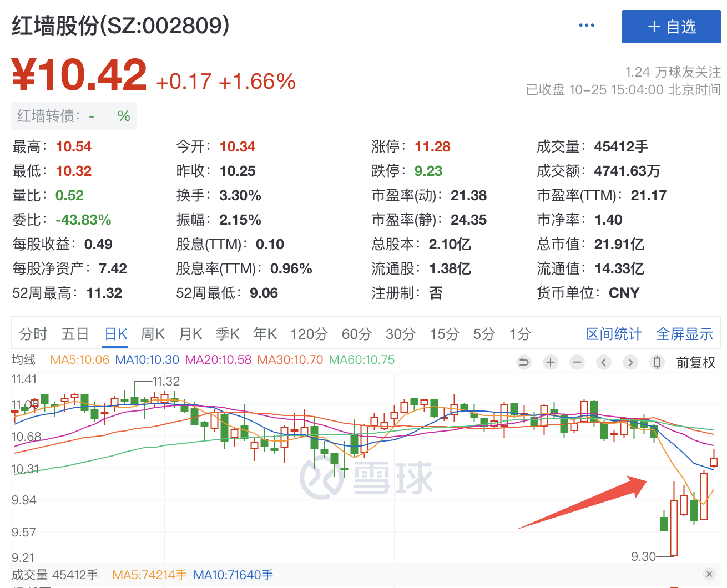Toggle candlestick style icon
Image resolution: width=727 pixels, height=588 pixels.
(x=657, y=363)
